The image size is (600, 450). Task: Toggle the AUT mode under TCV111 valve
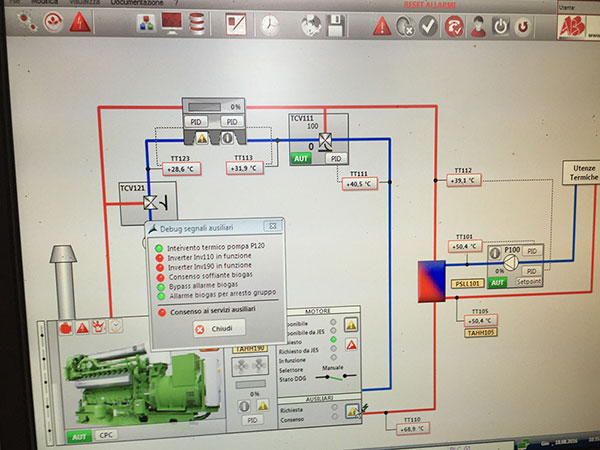(x=301, y=158)
